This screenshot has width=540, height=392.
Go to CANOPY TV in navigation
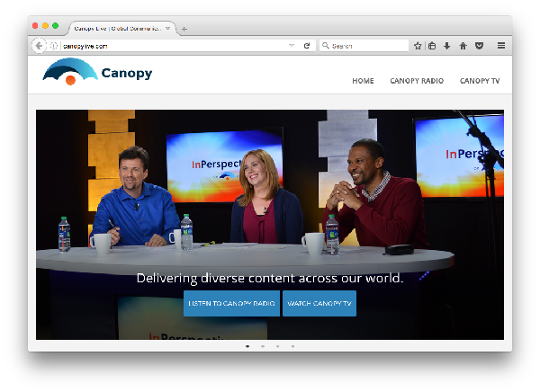[480, 81]
